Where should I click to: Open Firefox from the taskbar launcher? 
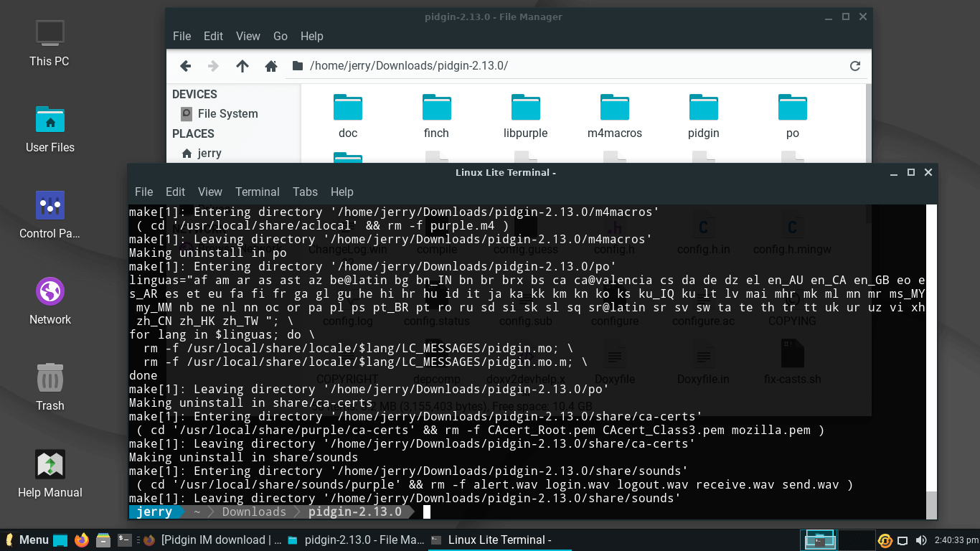(x=82, y=540)
